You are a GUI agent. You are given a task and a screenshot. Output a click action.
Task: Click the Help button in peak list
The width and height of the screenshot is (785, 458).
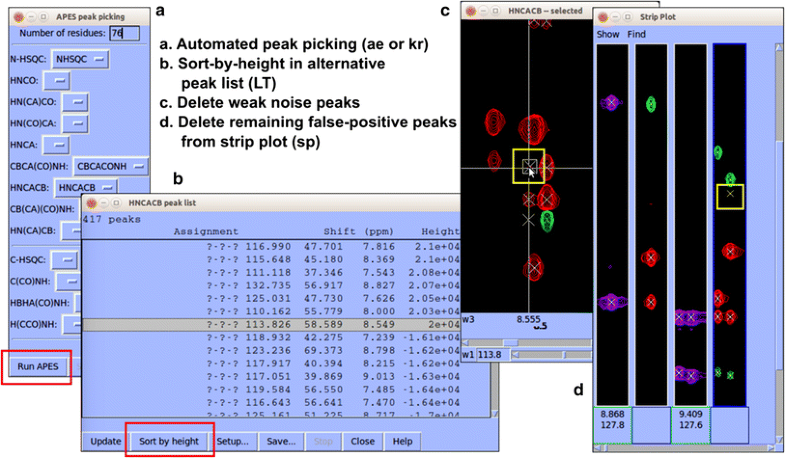(x=402, y=441)
